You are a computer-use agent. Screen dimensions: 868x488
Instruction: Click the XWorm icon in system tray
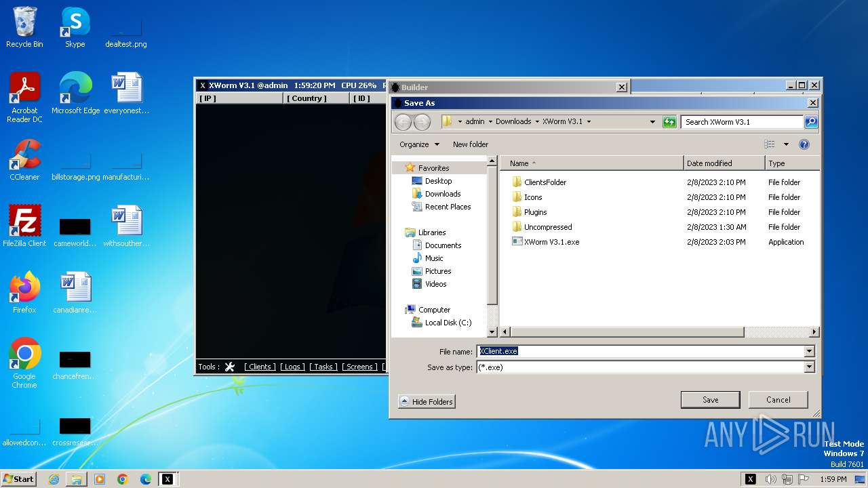pos(750,479)
